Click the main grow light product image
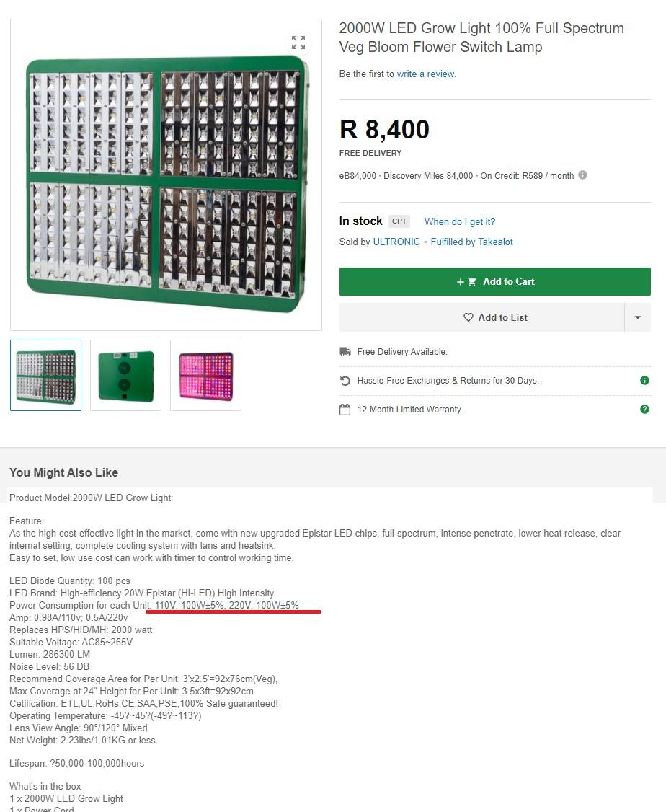Viewport: 666px width, 812px height. click(x=166, y=175)
